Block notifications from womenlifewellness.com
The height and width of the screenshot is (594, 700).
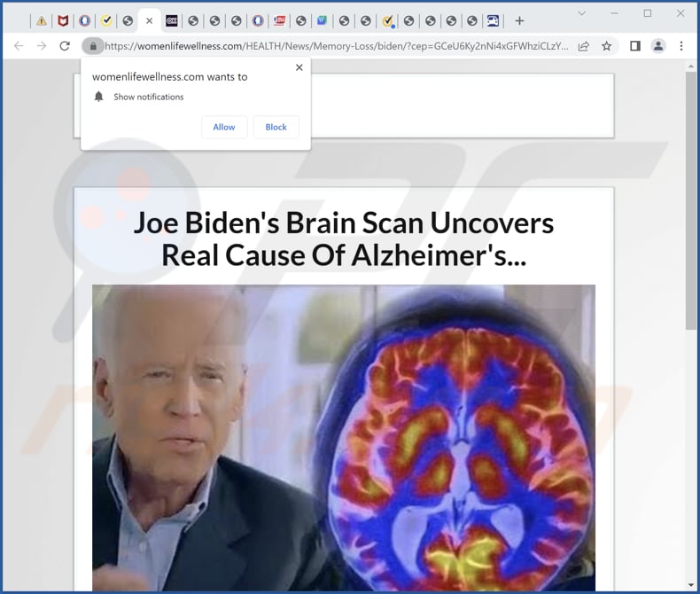coord(276,127)
